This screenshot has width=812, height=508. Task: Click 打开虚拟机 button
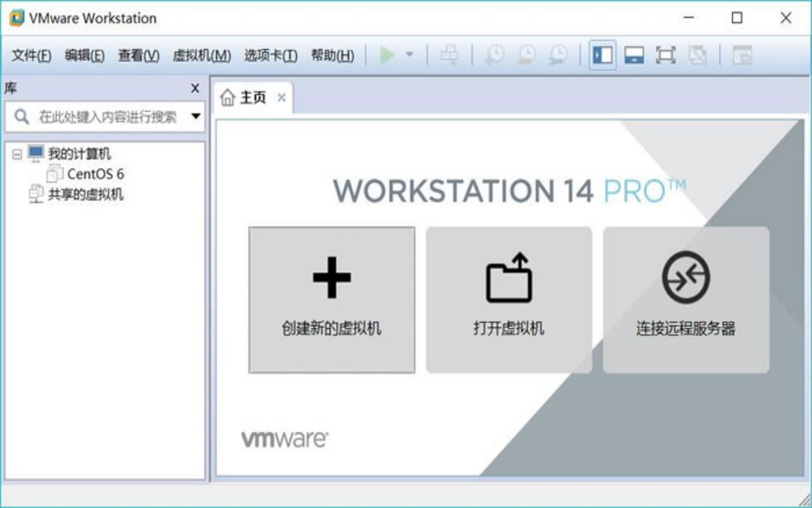(509, 299)
